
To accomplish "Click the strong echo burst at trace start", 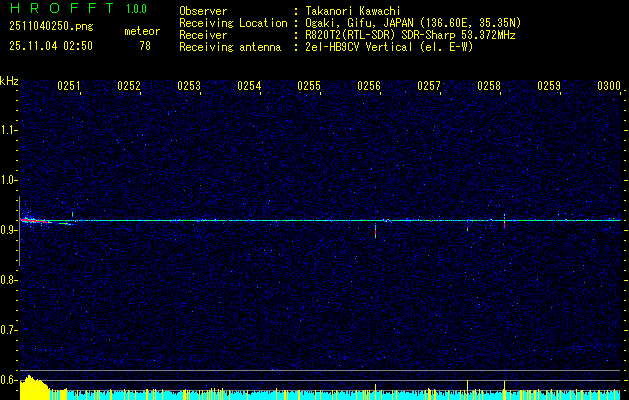I will click(x=34, y=220).
